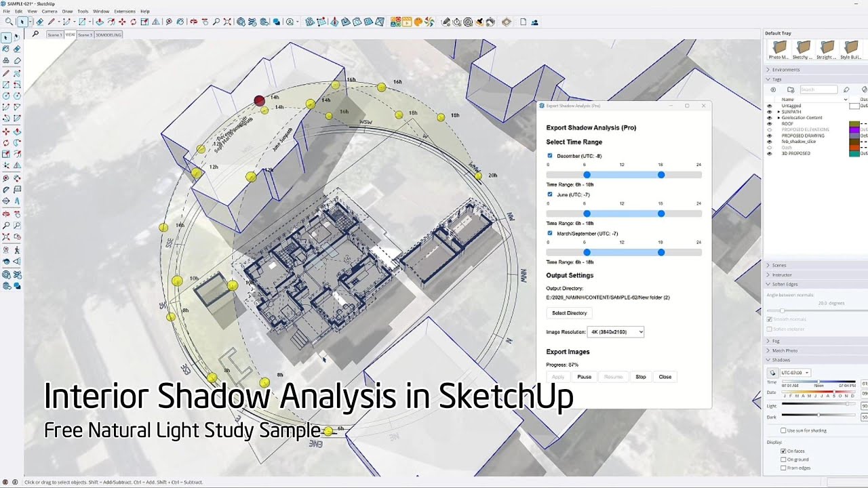Hide the 3D PROPOSED tag

pos(770,153)
